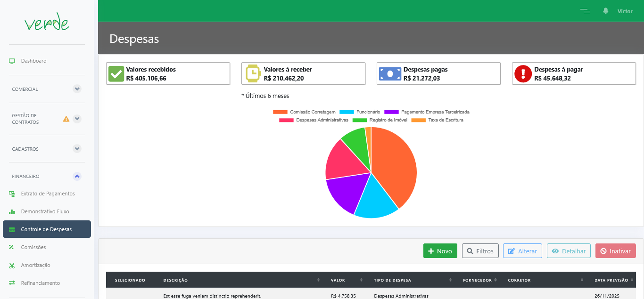Hide Registro de Imóvel legend series
This screenshot has height=299, width=644.
pos(379,120)
